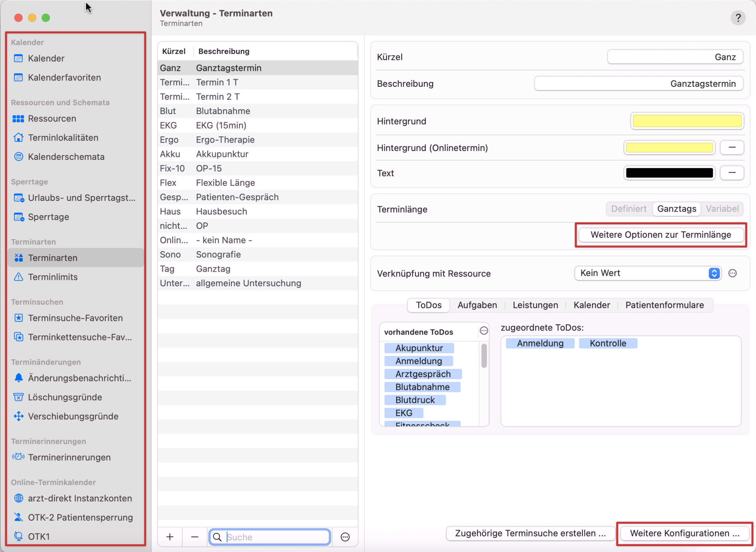Open arzt-direkt Instanzkonten globe icon

[x=18, y=498]
